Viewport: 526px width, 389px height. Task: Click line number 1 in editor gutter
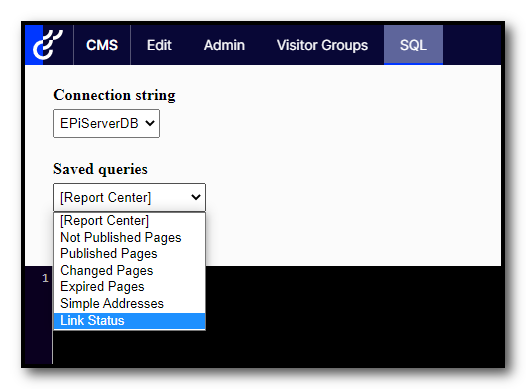tap(46, 278)
